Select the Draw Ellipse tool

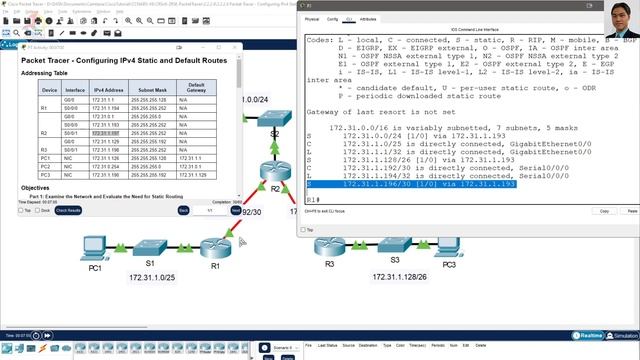tap(83, 33)
